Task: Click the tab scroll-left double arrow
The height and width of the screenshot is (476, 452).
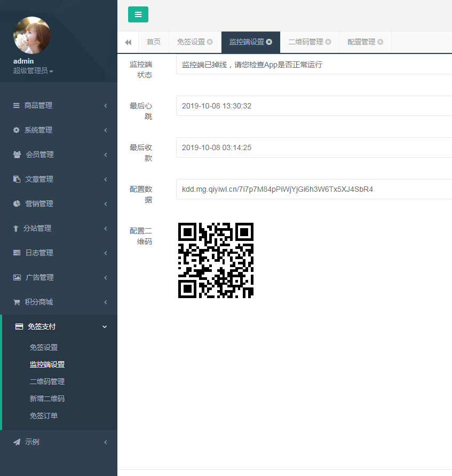Action: pos(128,42)
